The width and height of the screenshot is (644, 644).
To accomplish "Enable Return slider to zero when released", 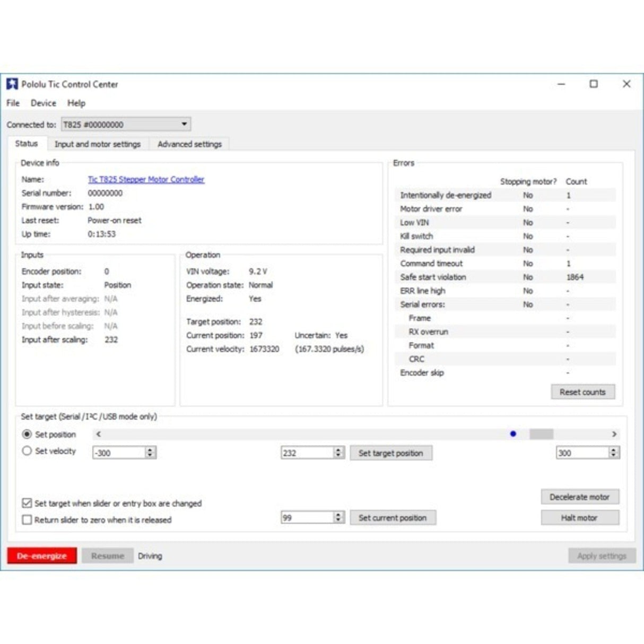I will point(27,520).
